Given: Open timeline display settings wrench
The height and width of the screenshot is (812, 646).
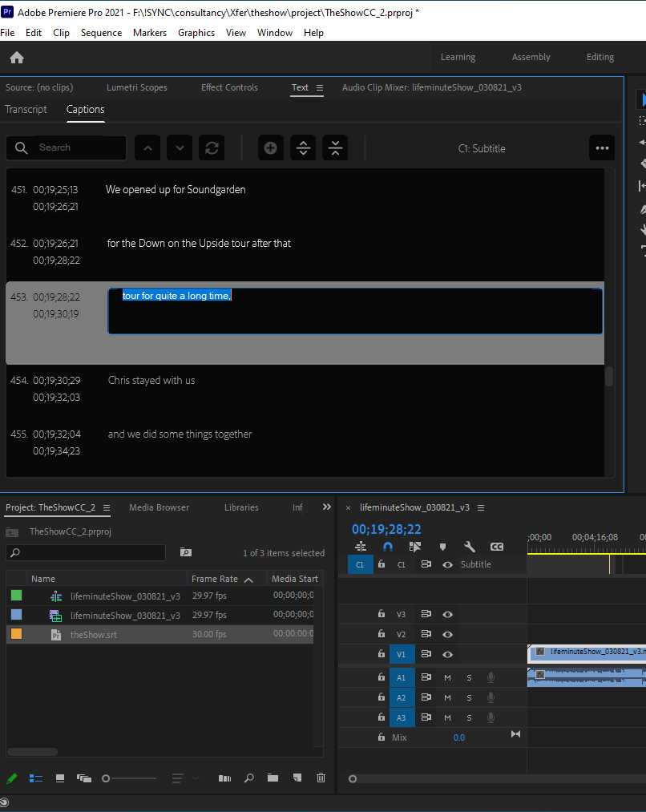Looking at the screenshot, I should (x=470, y=547).
